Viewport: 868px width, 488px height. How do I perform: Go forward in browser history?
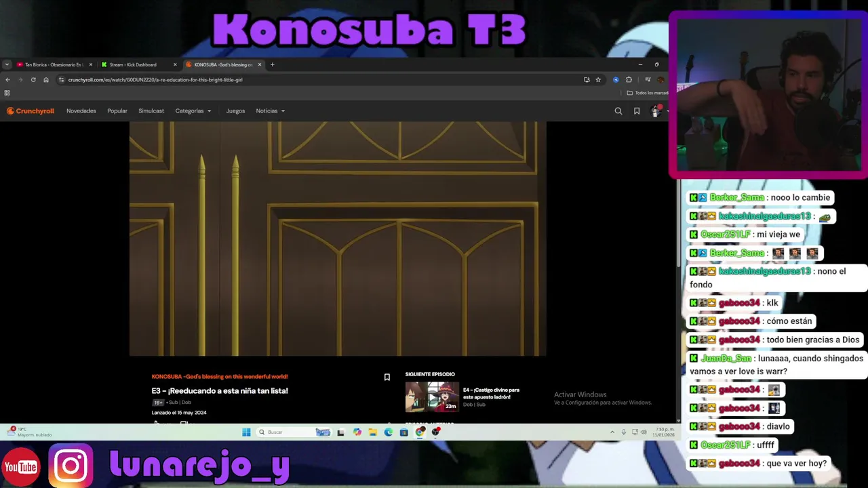[x=20, y=79]
